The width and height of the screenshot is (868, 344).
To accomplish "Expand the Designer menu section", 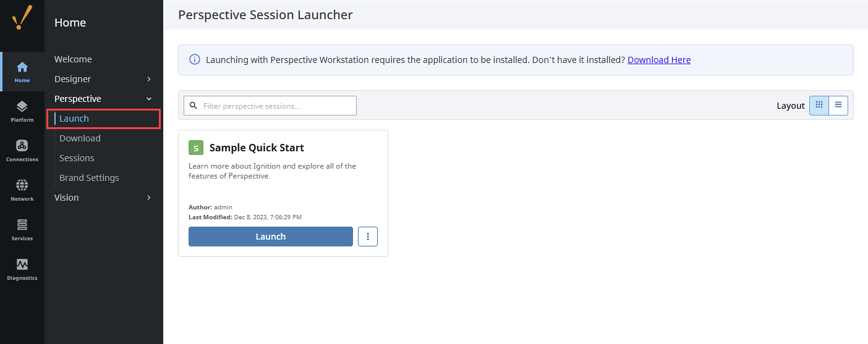I will click(x=103, y=79).
